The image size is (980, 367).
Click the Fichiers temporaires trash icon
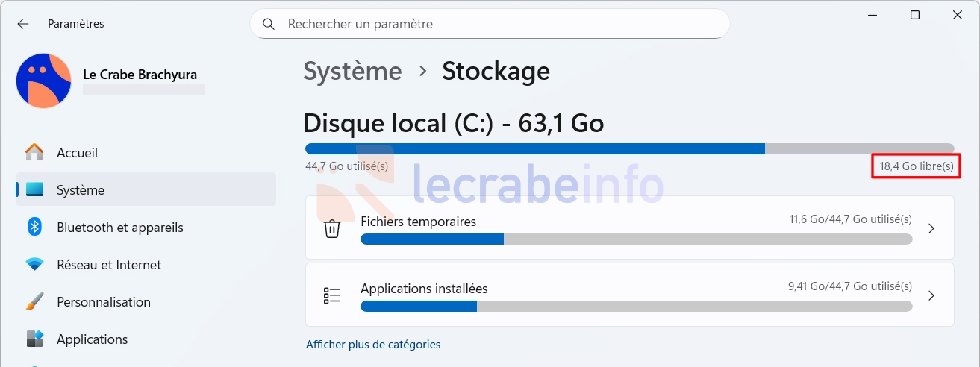coord(332,228)
